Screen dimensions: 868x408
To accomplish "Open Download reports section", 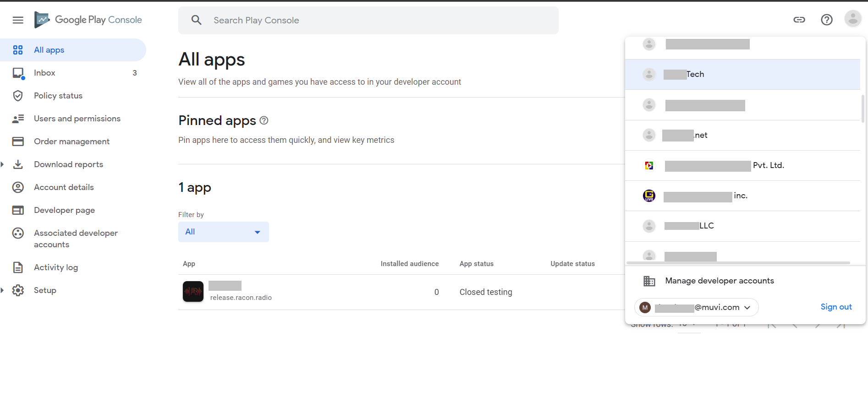I will coord(73,164).
